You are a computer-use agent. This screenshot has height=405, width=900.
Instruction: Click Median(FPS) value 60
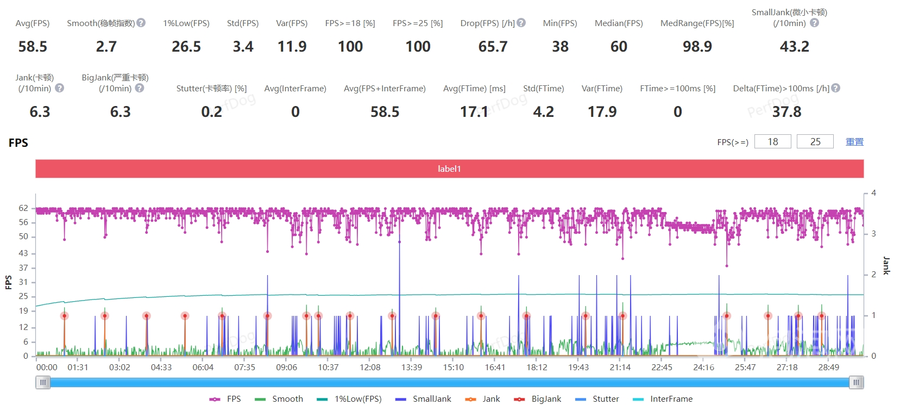pos(618,46)
